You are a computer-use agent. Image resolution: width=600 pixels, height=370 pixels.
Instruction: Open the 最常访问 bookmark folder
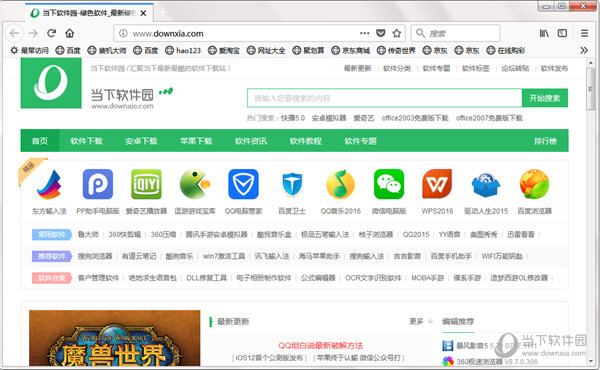(x=29, y=50)
